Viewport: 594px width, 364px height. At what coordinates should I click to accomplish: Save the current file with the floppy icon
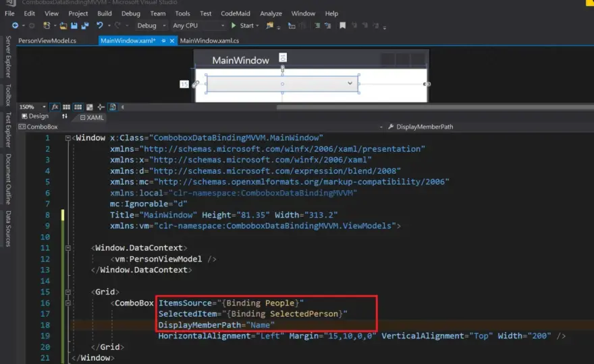pyautogui.click(x=74, y=26)
